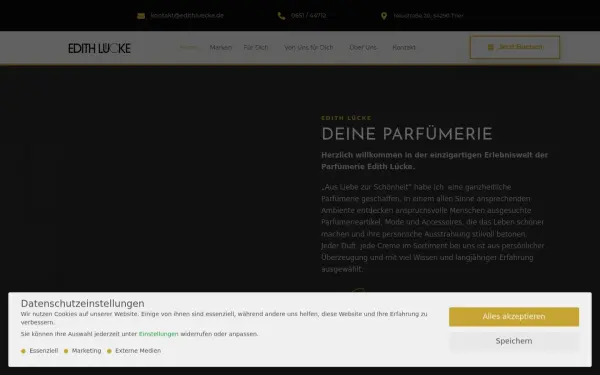Call the number 0651 / 49712
The width and height of the screenshot is (600, 375).
(308, 16)
